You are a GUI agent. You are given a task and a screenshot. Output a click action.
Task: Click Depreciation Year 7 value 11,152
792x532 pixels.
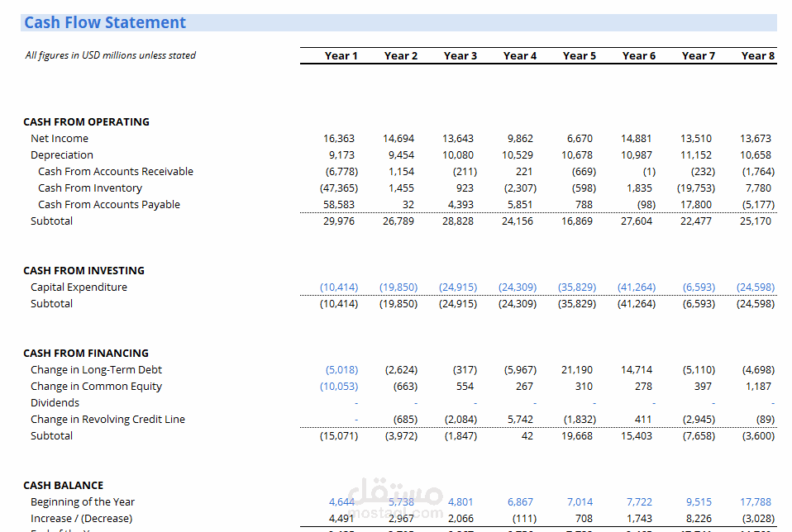[x=696, y=155]
